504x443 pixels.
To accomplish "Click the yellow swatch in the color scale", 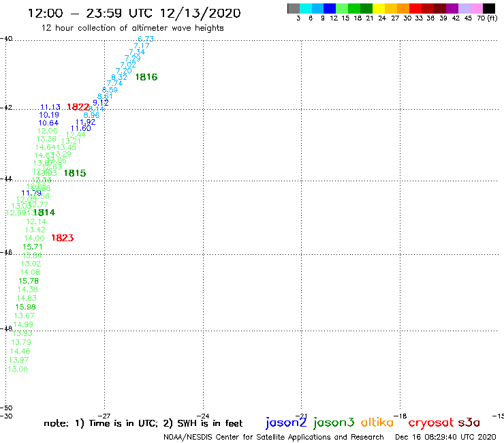I will point(379,8).
